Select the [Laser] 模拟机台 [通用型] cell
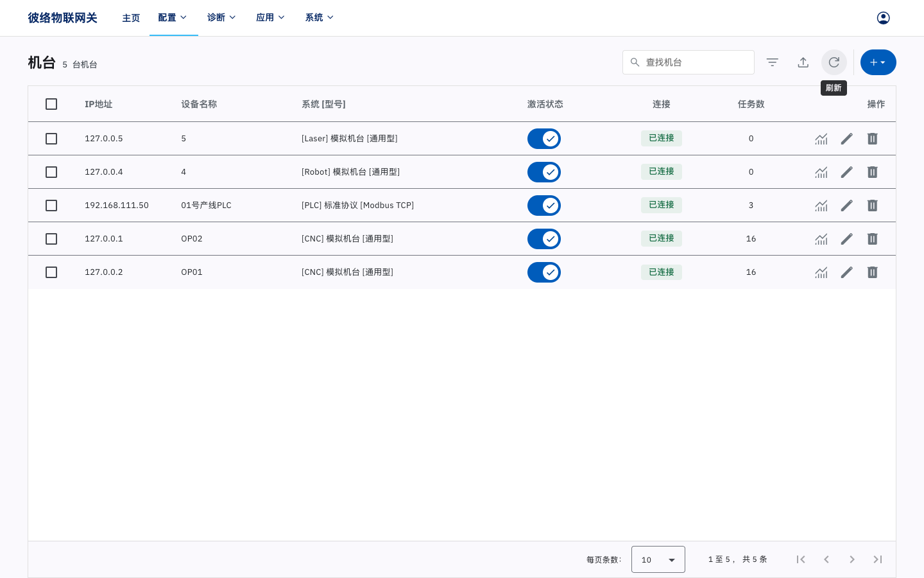 point(350,139)
